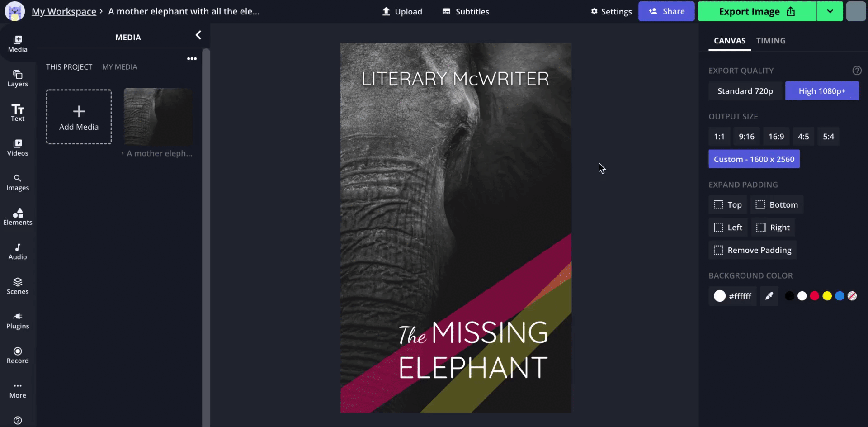Pick color with the eyedropper tool

(x=769, y=296)
